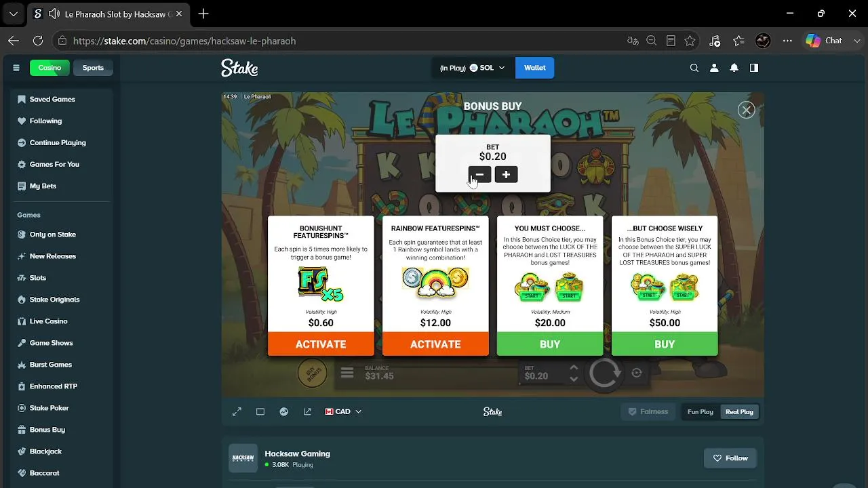Open Enhanced RTP games

pyautogui.click(x=61, y=386)
